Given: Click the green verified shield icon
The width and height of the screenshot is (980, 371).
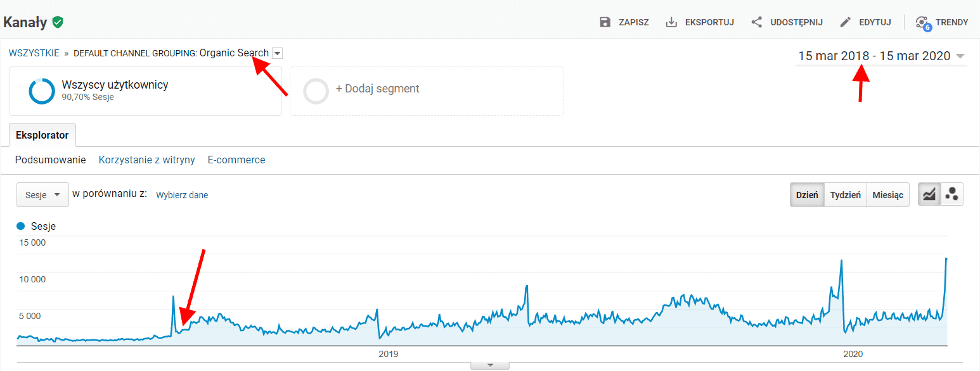Looking at the screenshot, I should click(x=58, y=22).
